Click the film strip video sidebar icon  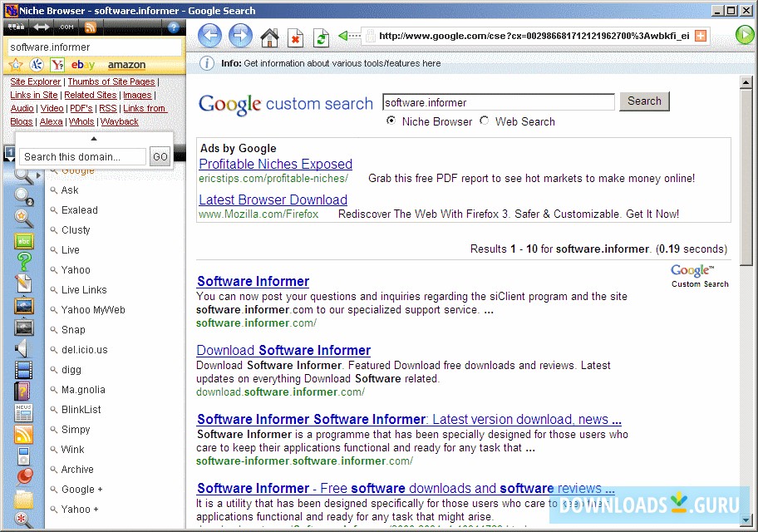pos(23,370)
